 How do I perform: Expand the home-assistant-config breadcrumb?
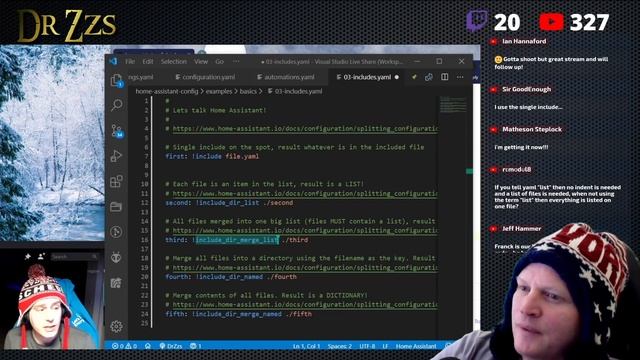(167, 91)
